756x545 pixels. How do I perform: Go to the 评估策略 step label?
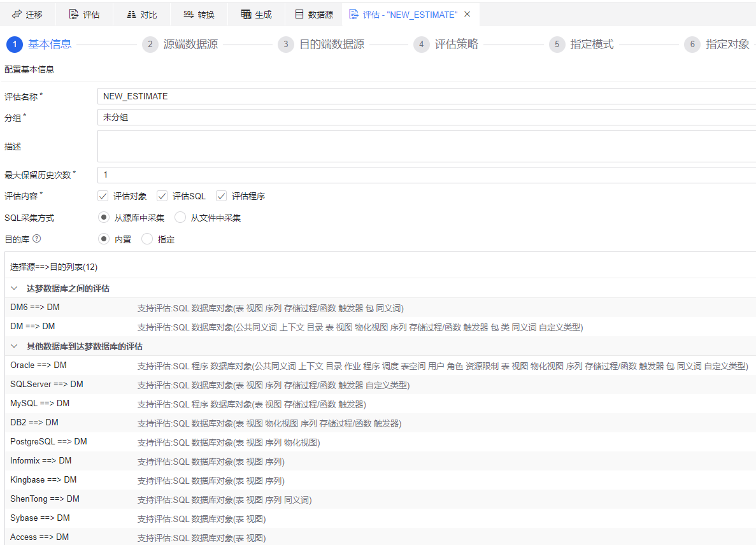456,45
